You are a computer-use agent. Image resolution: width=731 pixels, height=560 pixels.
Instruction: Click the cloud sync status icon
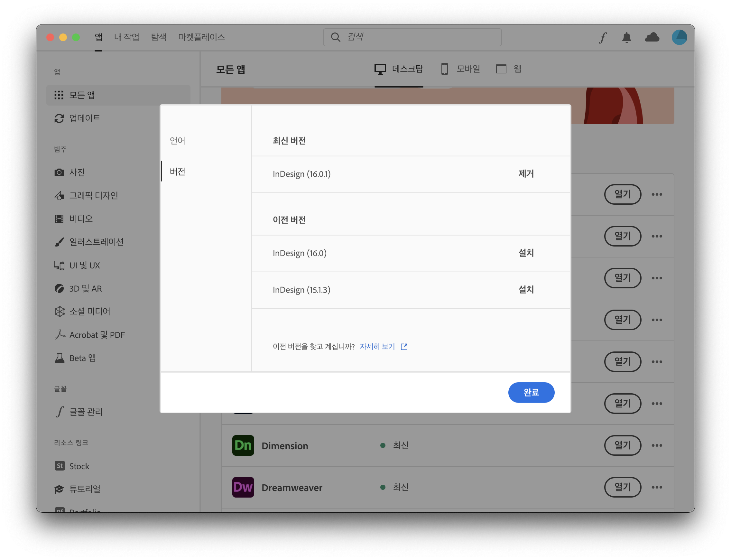coord(652,37)
